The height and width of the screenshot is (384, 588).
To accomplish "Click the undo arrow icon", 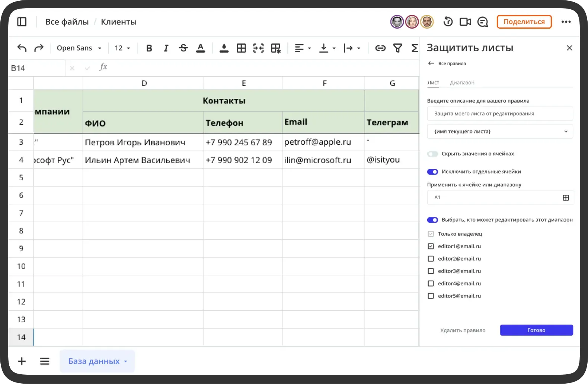I will 22,48.
